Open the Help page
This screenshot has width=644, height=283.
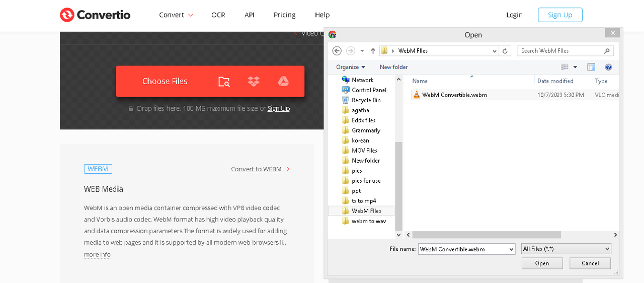tap(322, 15)
